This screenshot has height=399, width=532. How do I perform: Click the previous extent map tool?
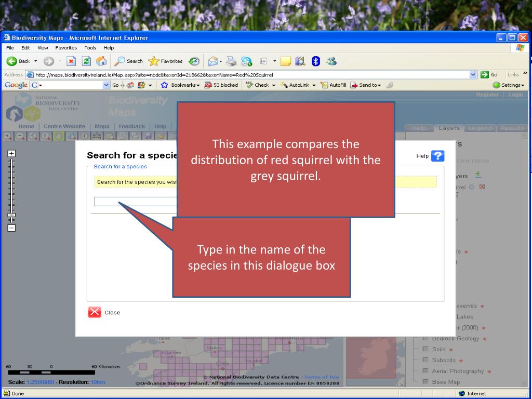pos(33,136)
